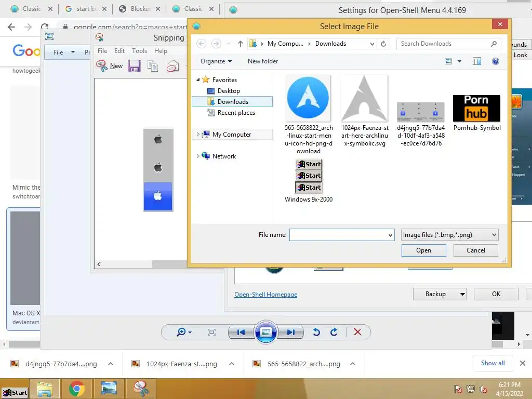Image resolution: width=532 pixels, height=399 pixels.
Task: Reload page in Chrome
Action: pyautogui.click(x=45, y=27)
